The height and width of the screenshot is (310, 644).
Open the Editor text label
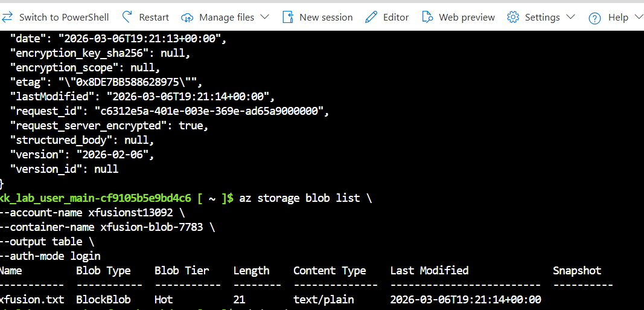coord(396,18)
